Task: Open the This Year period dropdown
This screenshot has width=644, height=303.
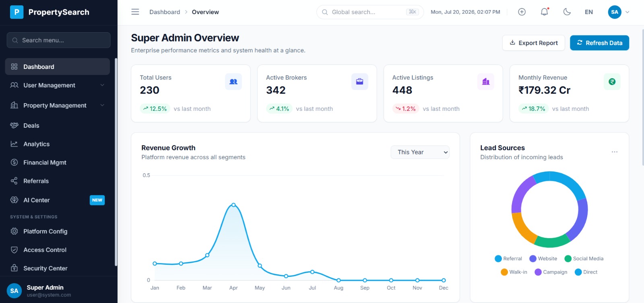Action: tap(420, 152)
